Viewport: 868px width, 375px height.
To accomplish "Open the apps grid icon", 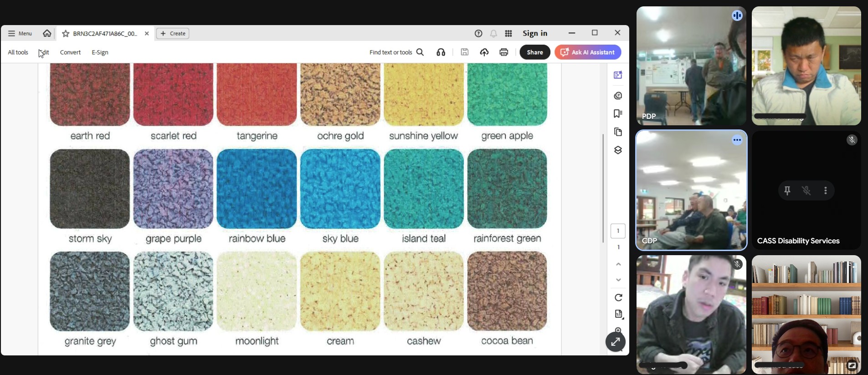I will (x=508, y=33).
